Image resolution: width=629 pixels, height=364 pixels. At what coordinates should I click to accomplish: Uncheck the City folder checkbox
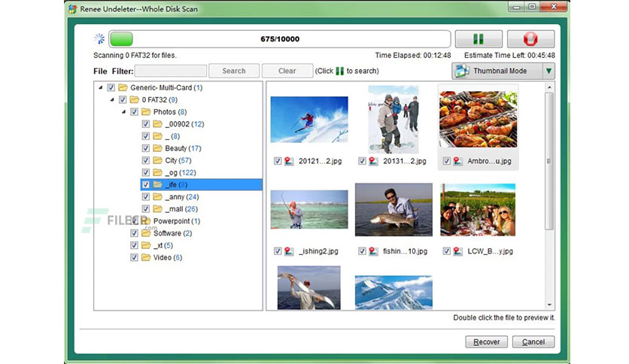[x=146, y=160]
